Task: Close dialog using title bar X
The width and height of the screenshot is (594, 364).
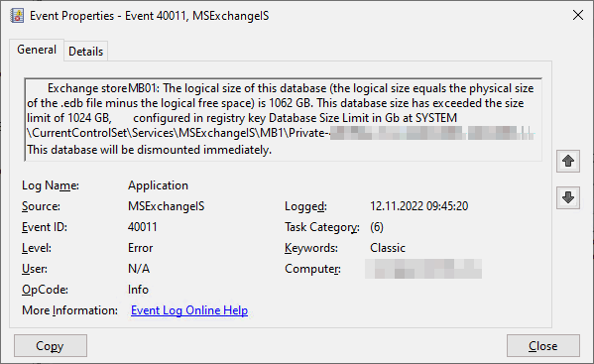Action: click(x=578, y=16)
